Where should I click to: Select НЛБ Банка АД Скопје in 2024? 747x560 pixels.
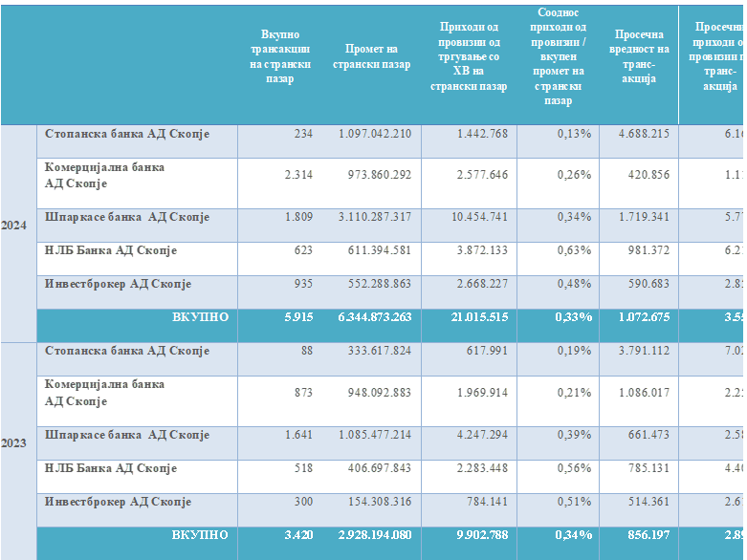[x=111, y=251]
